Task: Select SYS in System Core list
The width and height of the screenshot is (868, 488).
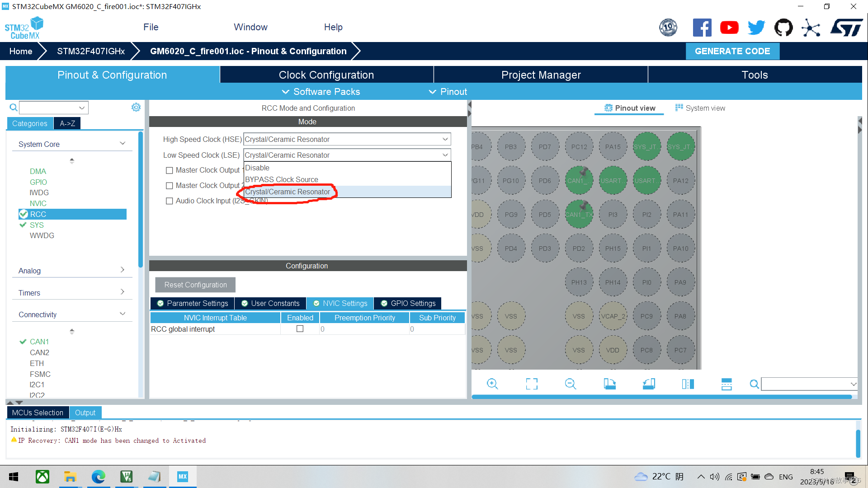Action: click(37, 225)
